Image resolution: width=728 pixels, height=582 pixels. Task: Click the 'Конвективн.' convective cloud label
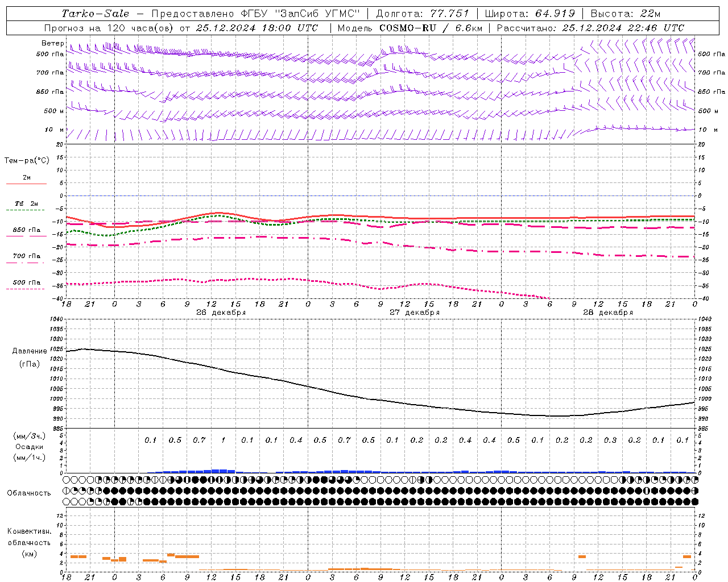[x=30, y=531]
